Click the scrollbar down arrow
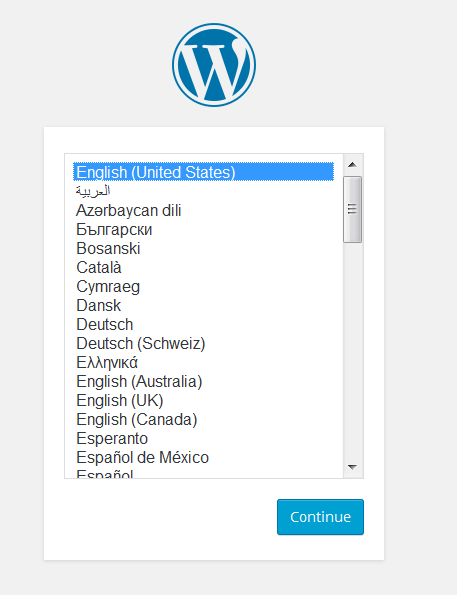The width and height of the screenshot is (457, 595). [353, 467]
